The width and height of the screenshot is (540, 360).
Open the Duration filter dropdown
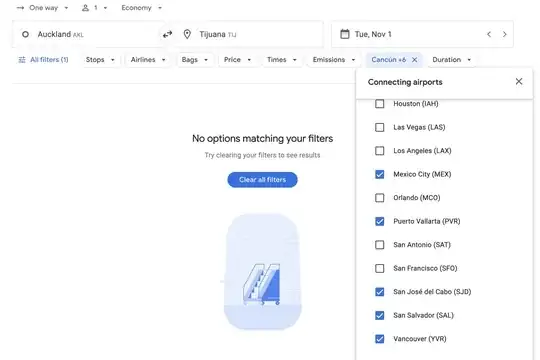[451, 60]
